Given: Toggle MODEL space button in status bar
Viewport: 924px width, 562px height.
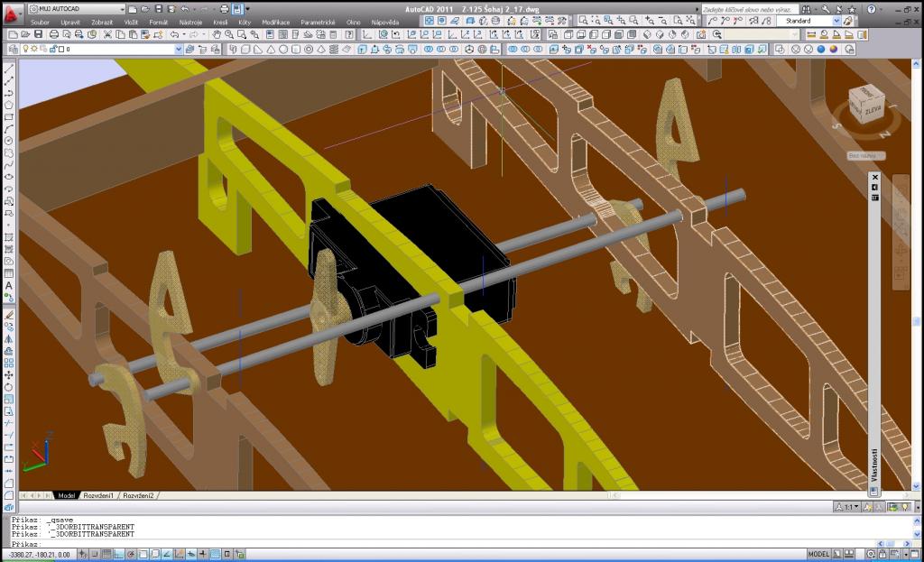Looking at the screenshot, I should [818, 554].
